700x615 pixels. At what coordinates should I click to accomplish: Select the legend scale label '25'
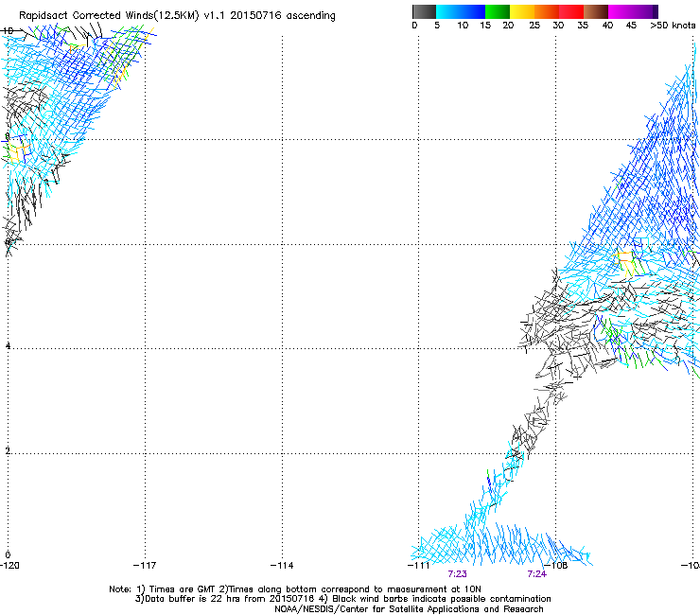[534, 26]
